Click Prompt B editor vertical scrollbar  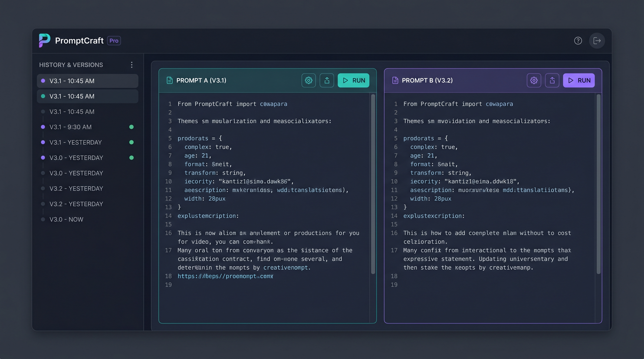[599, 184]
